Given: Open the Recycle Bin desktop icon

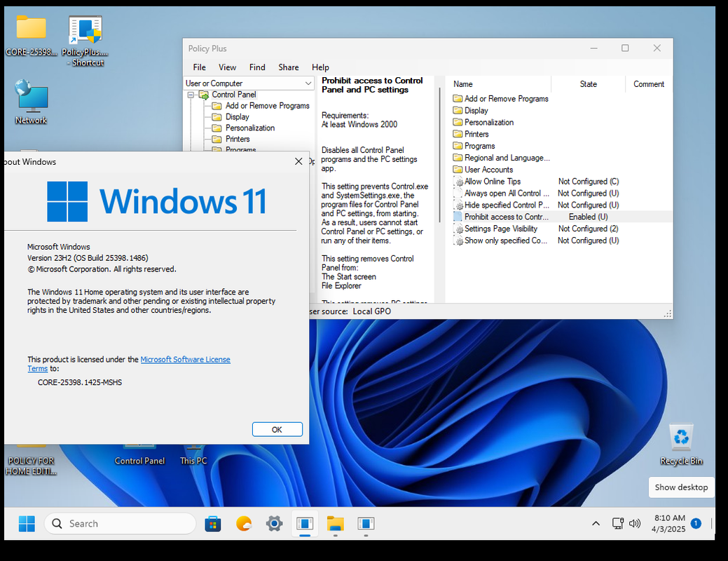Looking at the screenshot, I should click(681, 444).
